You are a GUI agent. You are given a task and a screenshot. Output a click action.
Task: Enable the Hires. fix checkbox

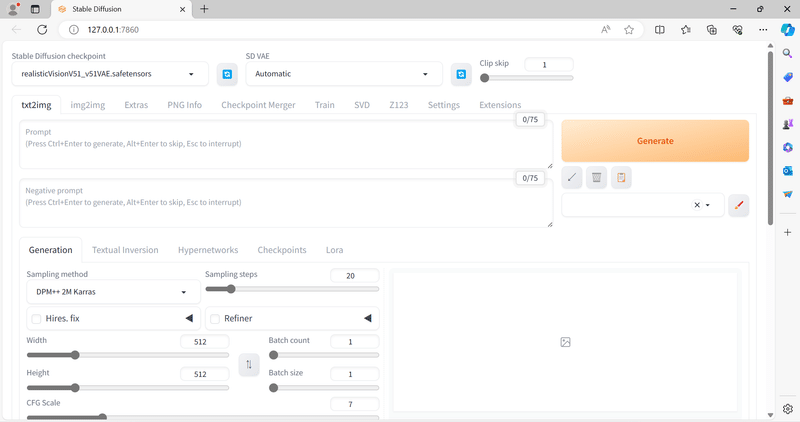[36, 319]
